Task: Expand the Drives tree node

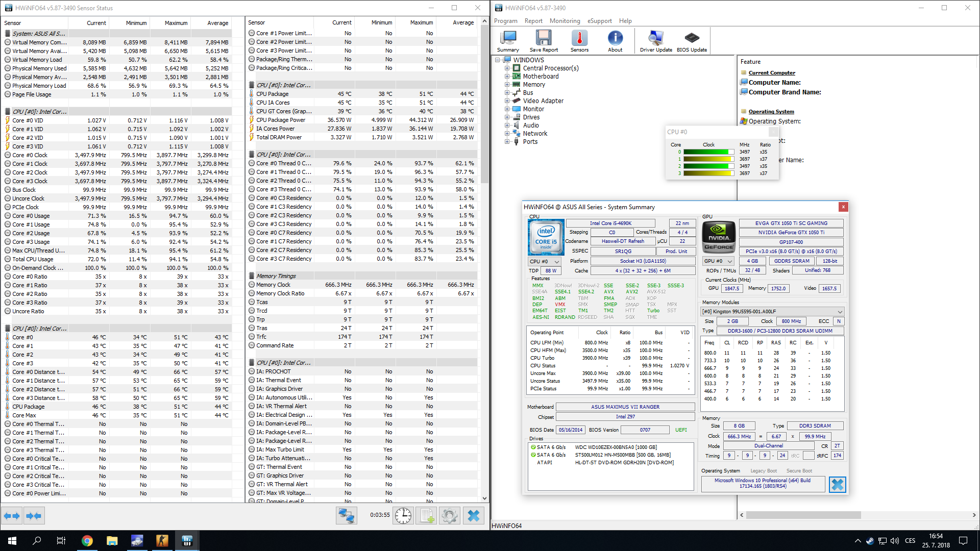Action: [507, 117]
